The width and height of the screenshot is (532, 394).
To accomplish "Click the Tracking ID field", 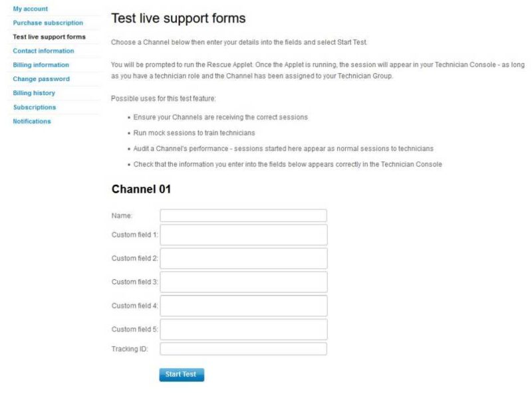I will tap(243, 349).
